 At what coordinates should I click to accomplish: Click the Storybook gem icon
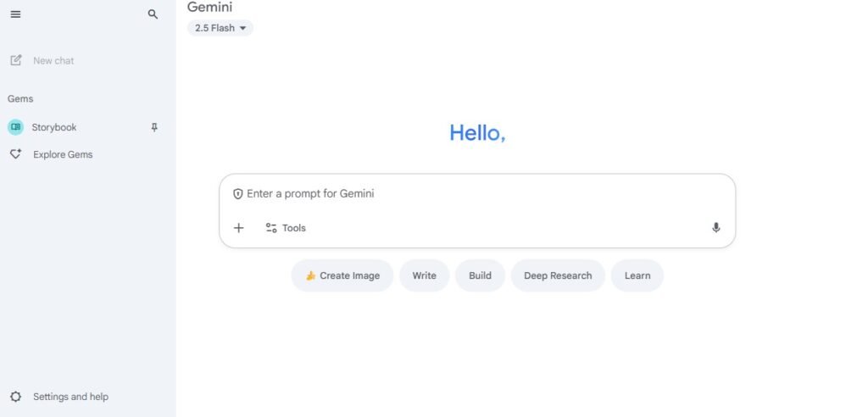(x=15, y=127)
